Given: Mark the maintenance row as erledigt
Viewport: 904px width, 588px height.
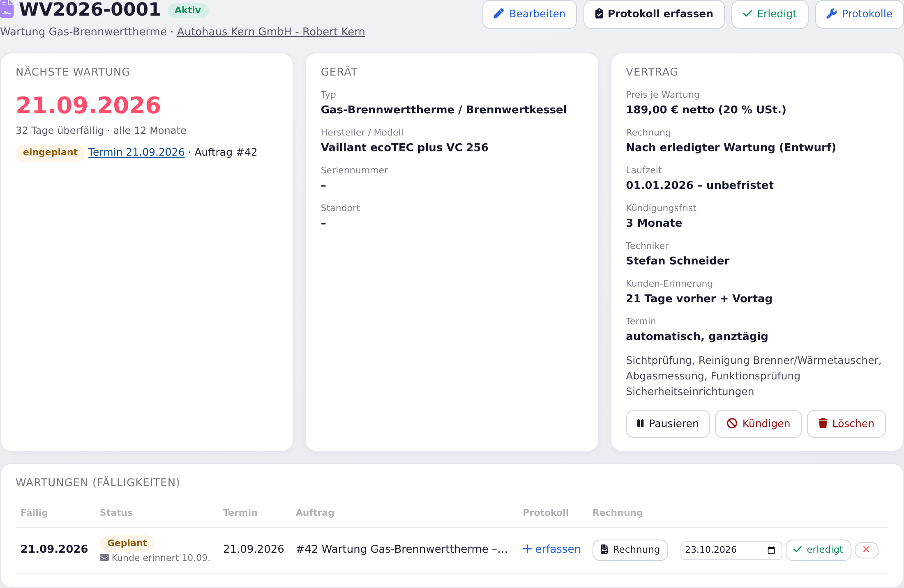Looking at the screenshot, I should point(818,550).
